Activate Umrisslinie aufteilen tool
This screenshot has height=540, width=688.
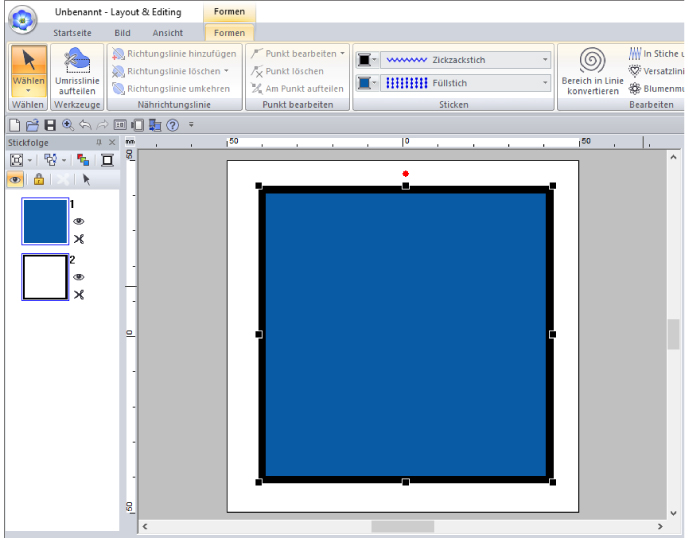pyautogui.click(x=77, y=71)
